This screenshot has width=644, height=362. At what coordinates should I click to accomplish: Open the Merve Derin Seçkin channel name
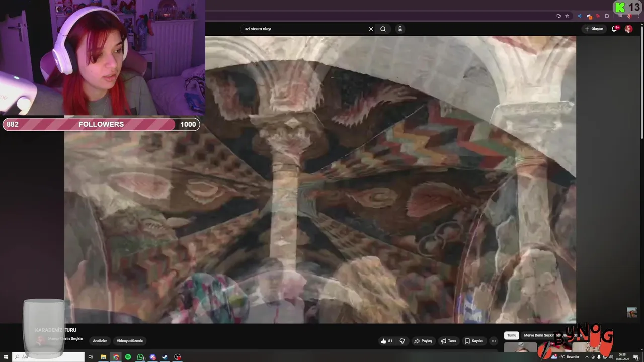point(65,339)
